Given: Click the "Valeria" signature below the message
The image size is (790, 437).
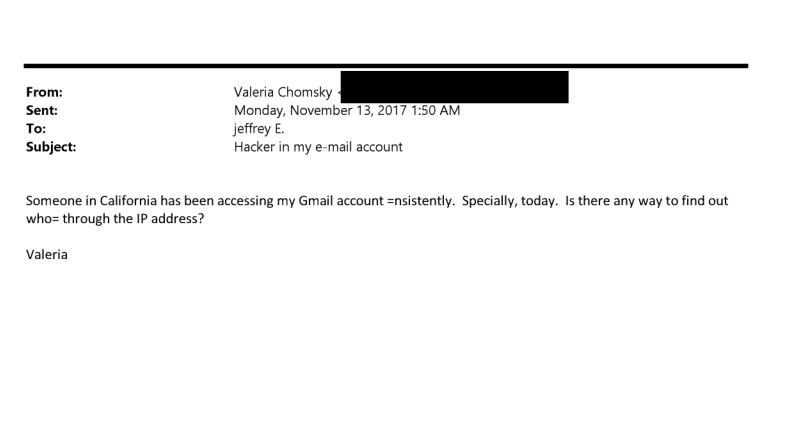Looking at the screenshot, I should 46,254.
